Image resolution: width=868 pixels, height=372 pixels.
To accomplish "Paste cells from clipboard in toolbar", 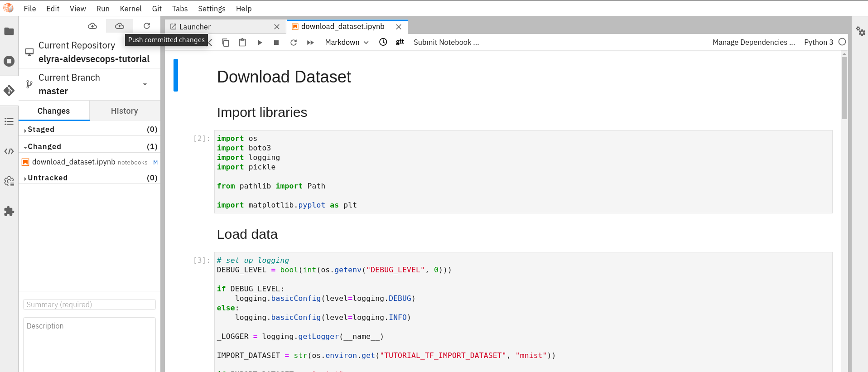I will pos(242,42).
